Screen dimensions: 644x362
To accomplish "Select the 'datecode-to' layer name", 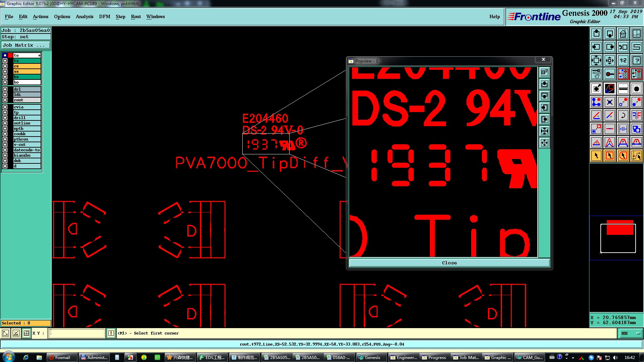I will (27, 150).
